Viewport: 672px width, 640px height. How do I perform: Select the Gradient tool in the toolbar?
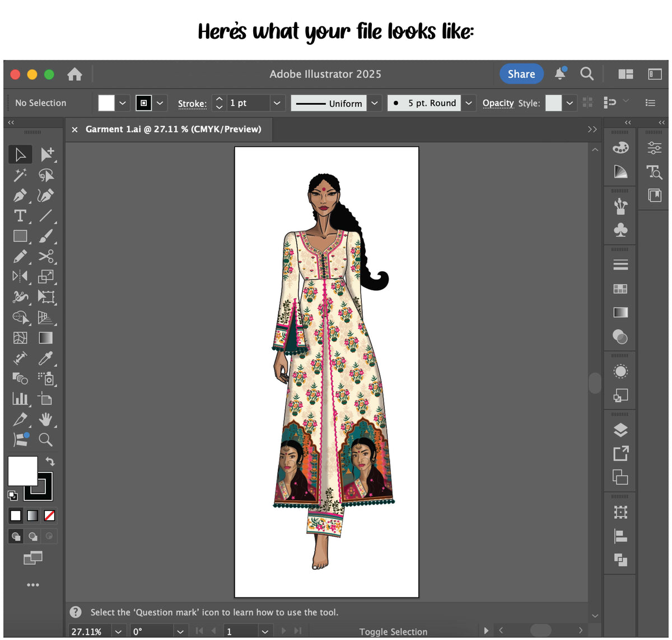click(46, 338)
